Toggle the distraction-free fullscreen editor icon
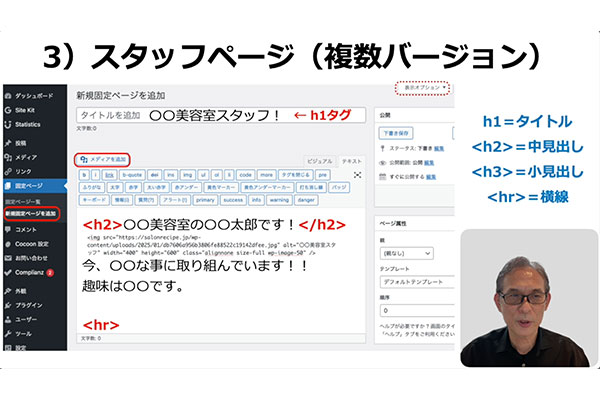600x400 pixels. pyautogui.click(x=356, y=174)
